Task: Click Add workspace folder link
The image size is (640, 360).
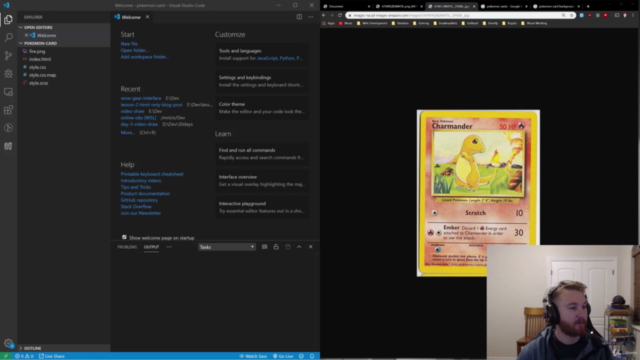Action: click(x=144, y=57)
